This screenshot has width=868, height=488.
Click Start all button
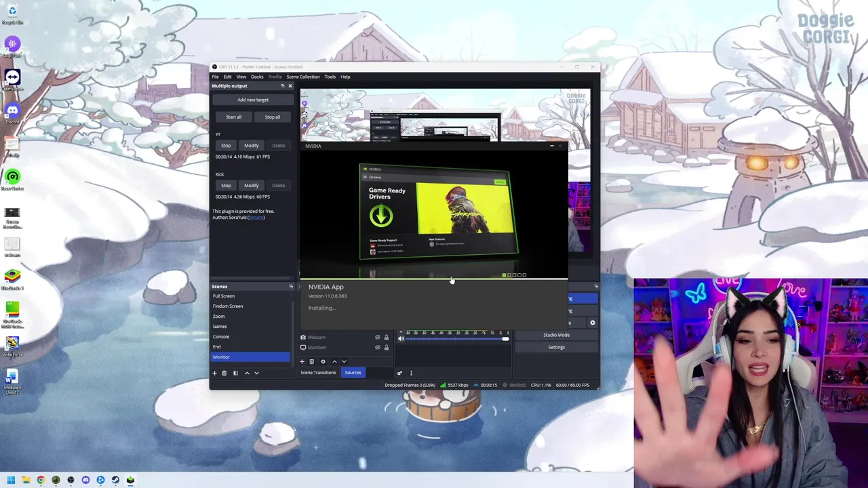pyautogui.click(x=233, y=117)
